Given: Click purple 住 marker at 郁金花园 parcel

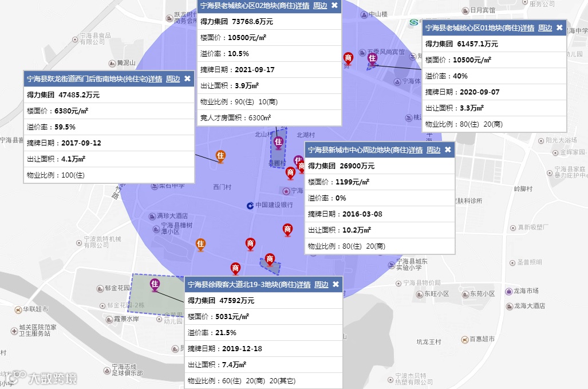Looking at the screenshot, I should tap(155, 285).
